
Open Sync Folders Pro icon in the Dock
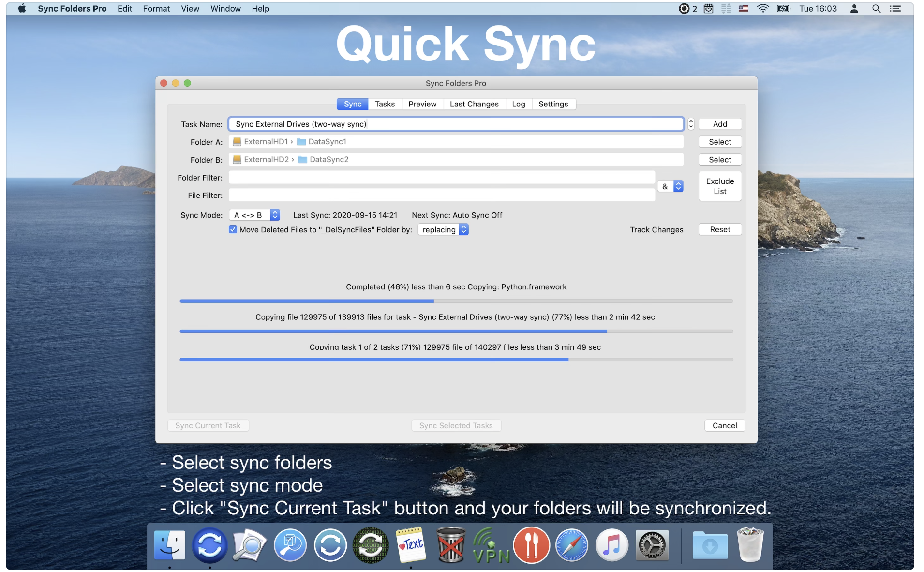tap(209, 545)
